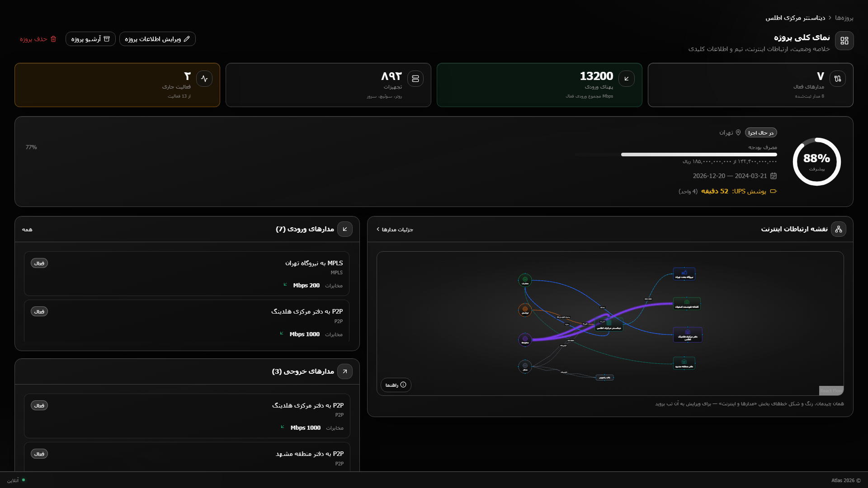Screen dimensions: 868x488
Task: Click the آنلاین status in footer
Action: 16,480
